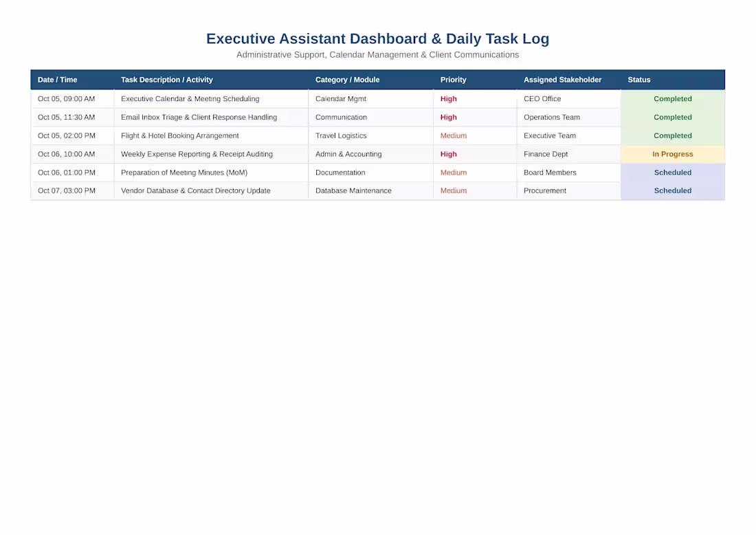This screenshot has width=756, height=535.
Task: Click 'Medium' priority in Travel Logistics row
Action: point(453,135)
